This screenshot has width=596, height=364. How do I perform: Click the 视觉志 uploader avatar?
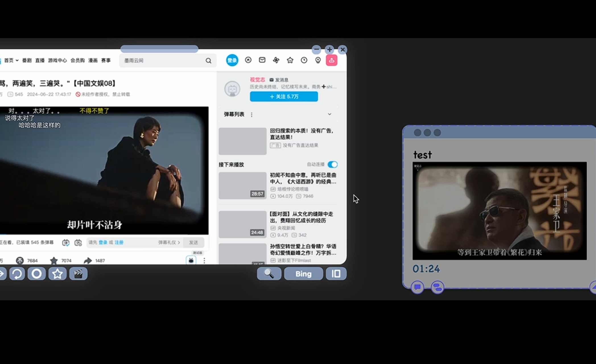click(x=232, y=89)
